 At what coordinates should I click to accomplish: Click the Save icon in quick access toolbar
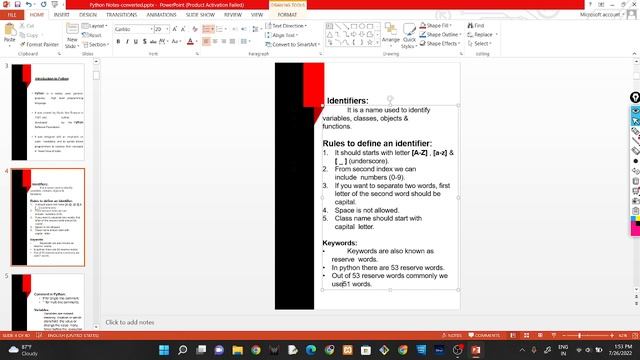pos(18,4)
